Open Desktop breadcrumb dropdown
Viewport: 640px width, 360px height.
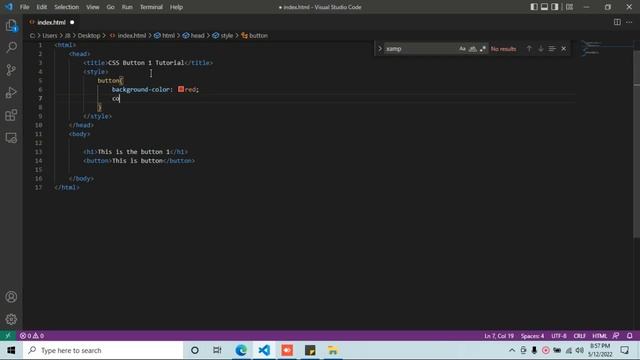[89, 36]
